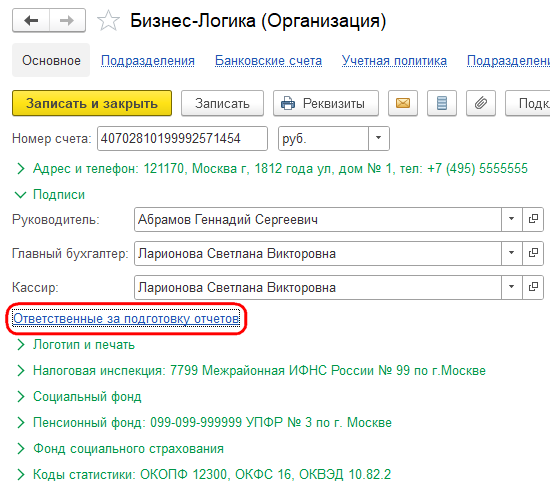Viewport: 550px width, 495px height.
Task: Click the partially visible Подк button
Action: [x=528, y=103]
